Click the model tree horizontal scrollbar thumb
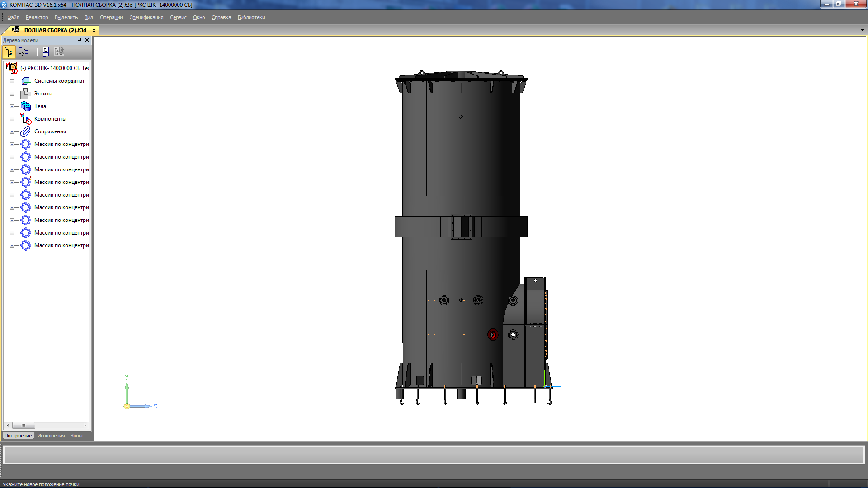The width and height of the screenshot is (868, 488). coord(24,425)
